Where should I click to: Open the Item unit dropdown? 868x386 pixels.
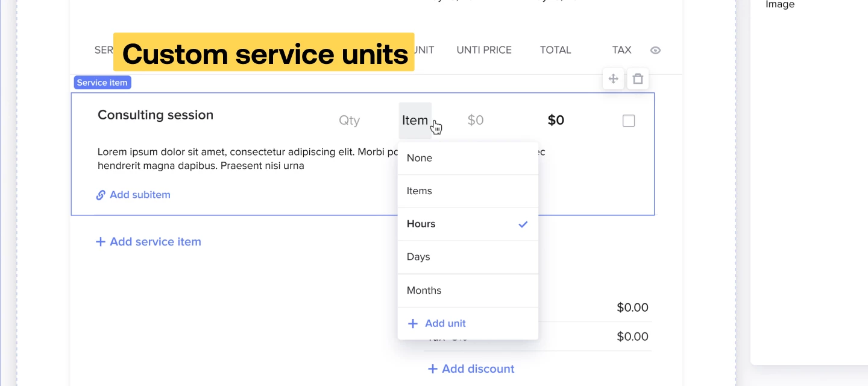(x=415, y=120)
